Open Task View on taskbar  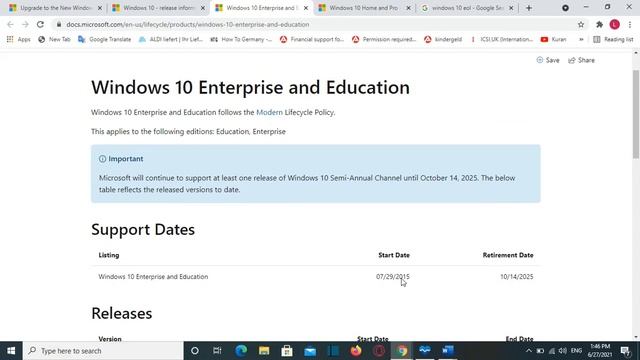tap(217, 351)
